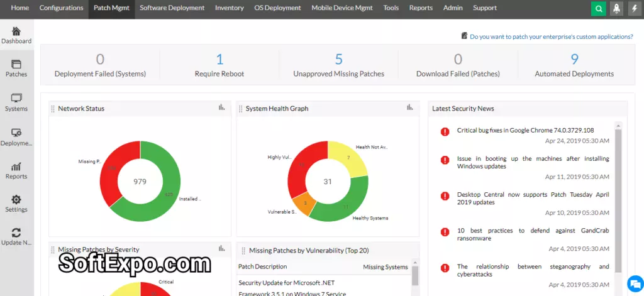Switch chart type for Missing Patches by Severity
Image resolution: width=644 pixels, height=296 pixels.
222,248
